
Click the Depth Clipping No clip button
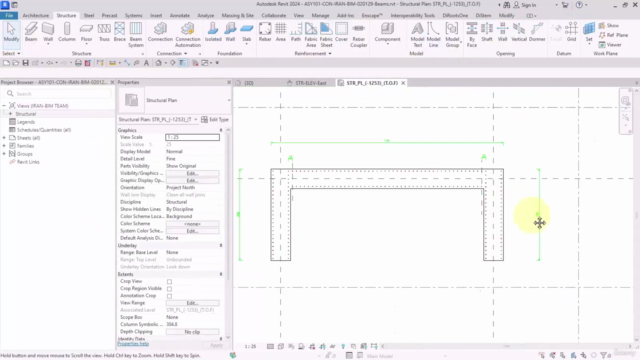pyautogui.click(x=192, y=332)
